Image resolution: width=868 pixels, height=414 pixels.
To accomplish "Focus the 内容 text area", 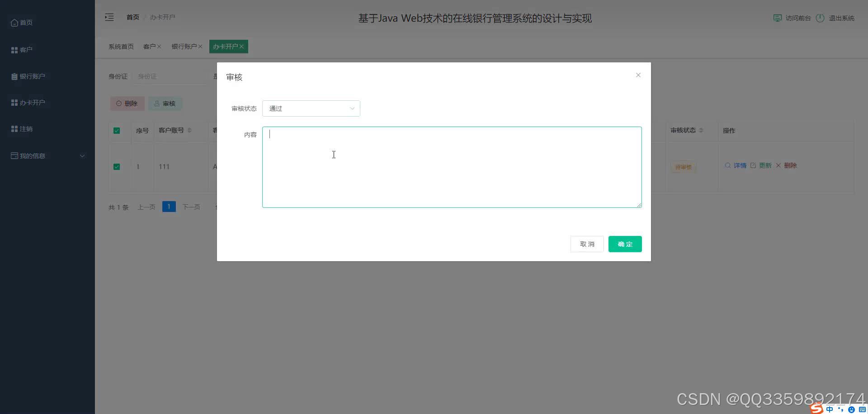I will (x=452, y=167).
